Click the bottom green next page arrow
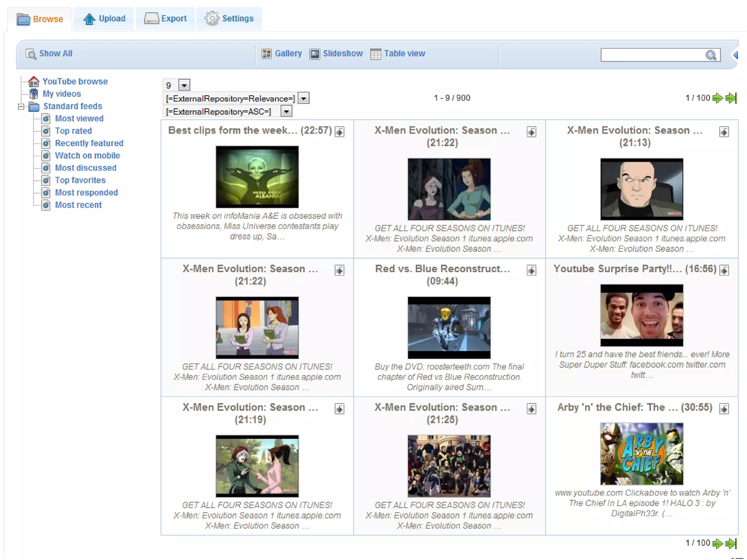 (717, 543)
